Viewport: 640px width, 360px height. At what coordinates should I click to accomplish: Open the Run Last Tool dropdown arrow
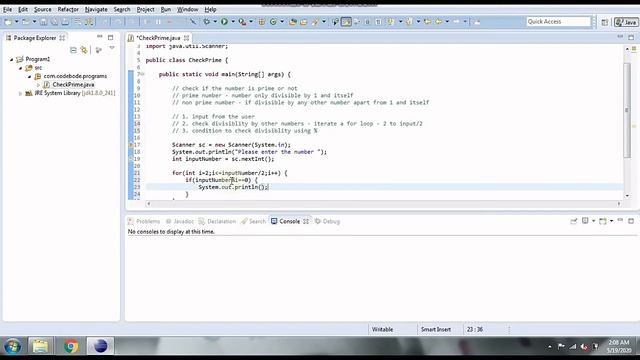pos(251,22)
